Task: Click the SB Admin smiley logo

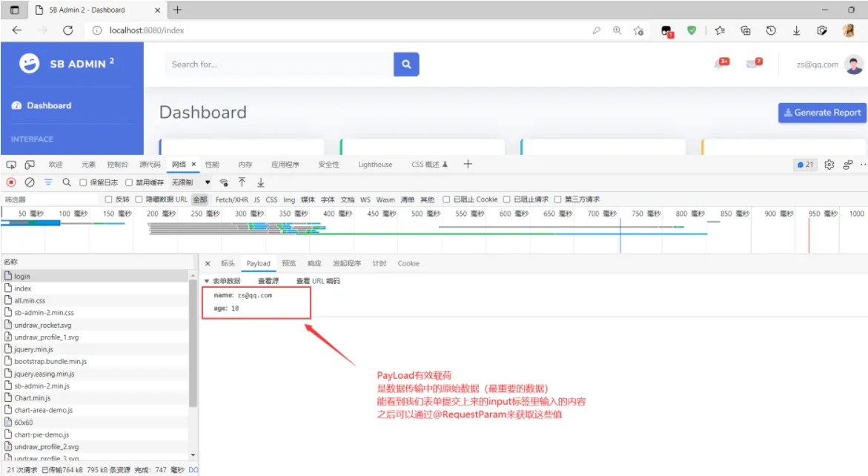Action: (29, 64)
